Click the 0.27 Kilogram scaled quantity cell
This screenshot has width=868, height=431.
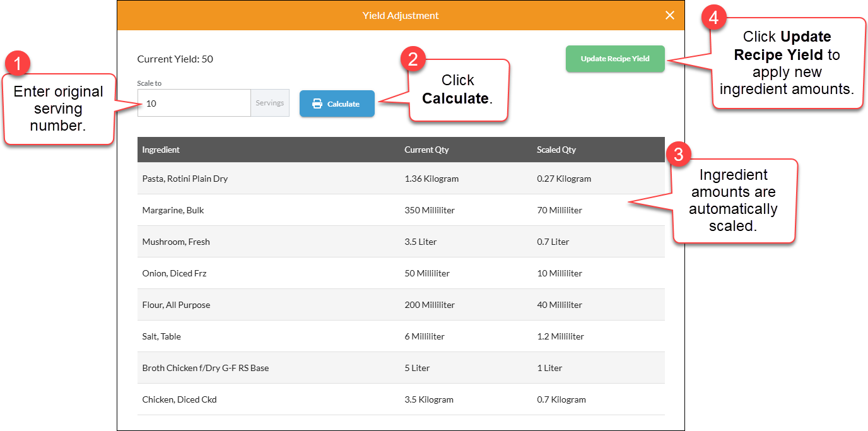564,179
